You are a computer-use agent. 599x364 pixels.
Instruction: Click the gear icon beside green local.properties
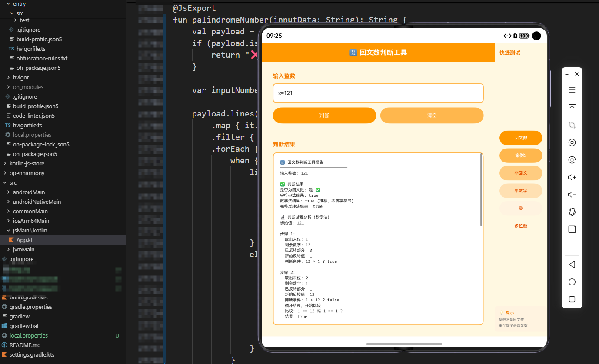4,335
